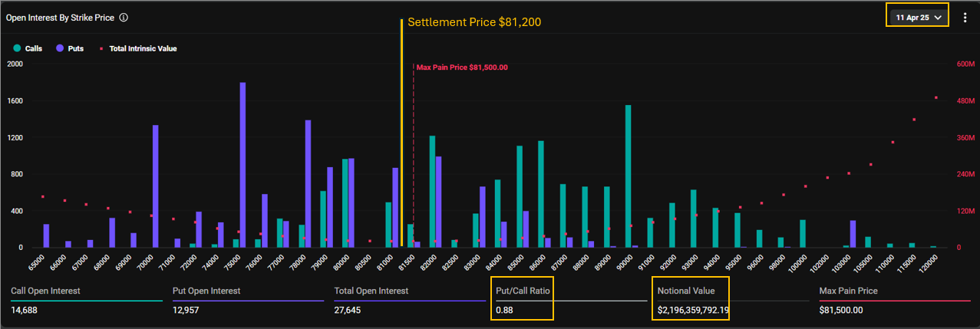Click the Notional Value amount $2,196,359,792.19
This screenshot has height=329, width=980.
tap(693, 310)
